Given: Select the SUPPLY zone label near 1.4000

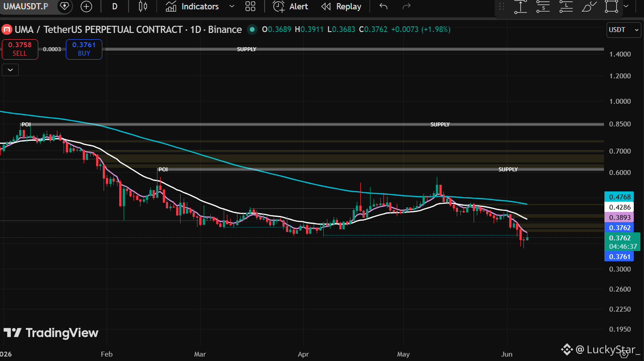Looking at the screenshot, I should point(247,49).
